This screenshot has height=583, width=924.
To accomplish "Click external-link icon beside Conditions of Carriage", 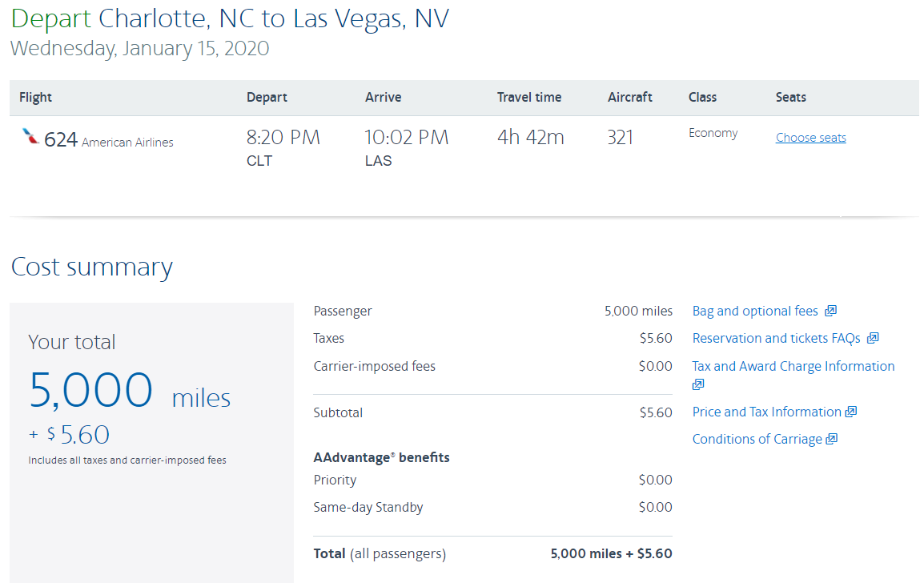I will pos(831,439).
